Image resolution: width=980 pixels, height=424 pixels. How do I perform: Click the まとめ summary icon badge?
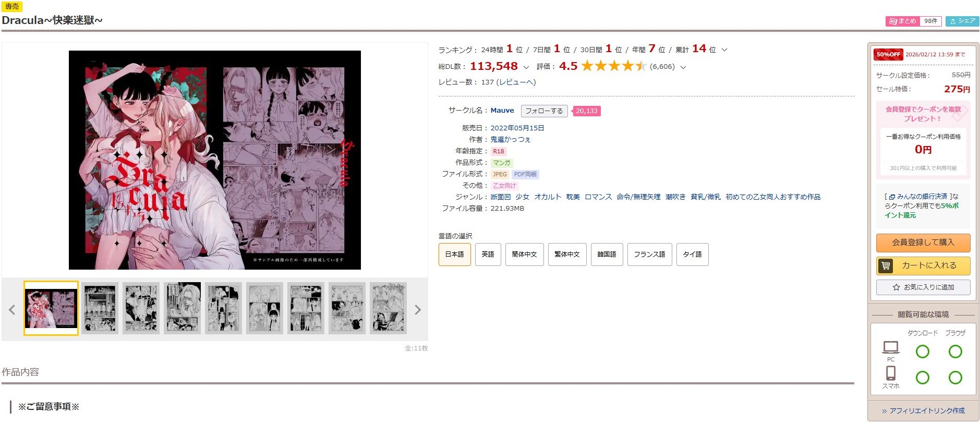point(903,21)
